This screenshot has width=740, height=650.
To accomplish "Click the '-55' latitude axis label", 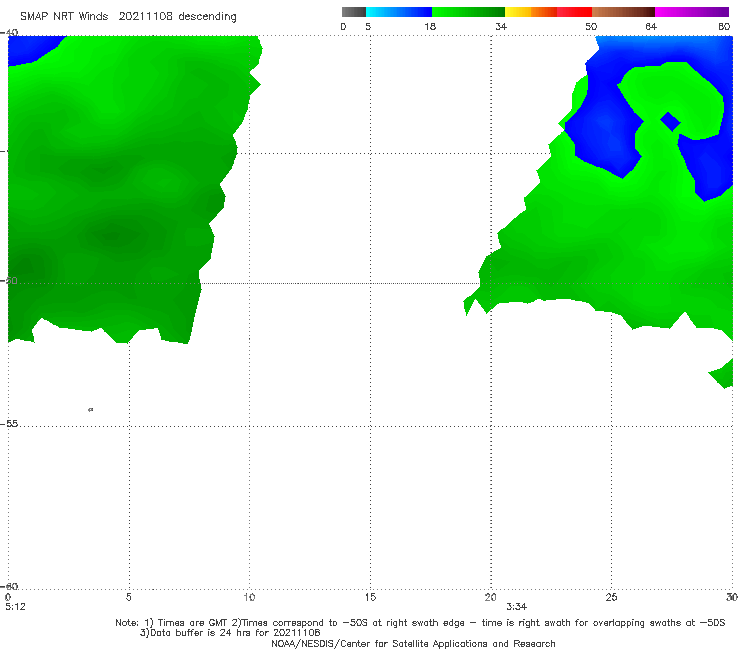I will [x=9, y=424].
